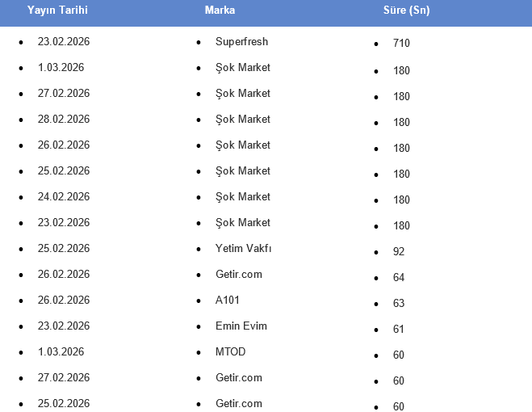Image resolution: width=532 pixels, height=412 pixels.
Task: Select the 92 duration value
Action: tap(399, 251)
